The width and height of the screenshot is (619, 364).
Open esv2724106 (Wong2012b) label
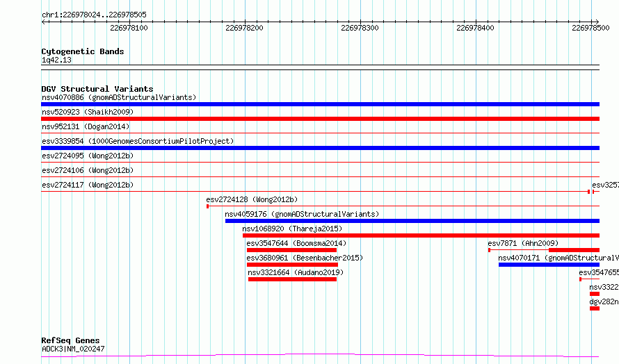click(88, 170)
